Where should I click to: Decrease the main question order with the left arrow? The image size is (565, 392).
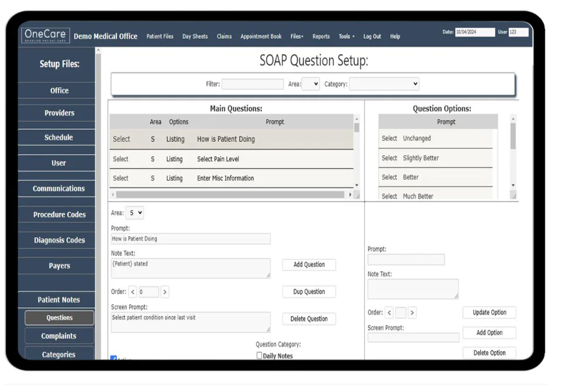pos(133,292)
